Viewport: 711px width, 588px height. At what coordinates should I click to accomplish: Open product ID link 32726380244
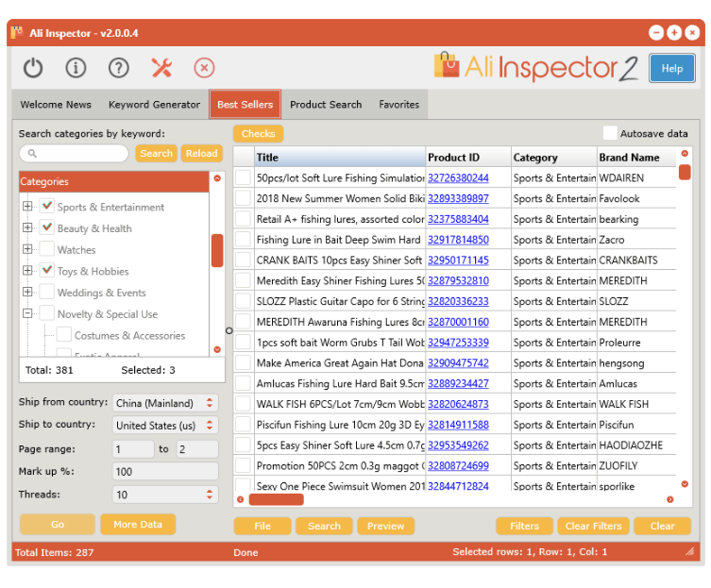(458, 177)
